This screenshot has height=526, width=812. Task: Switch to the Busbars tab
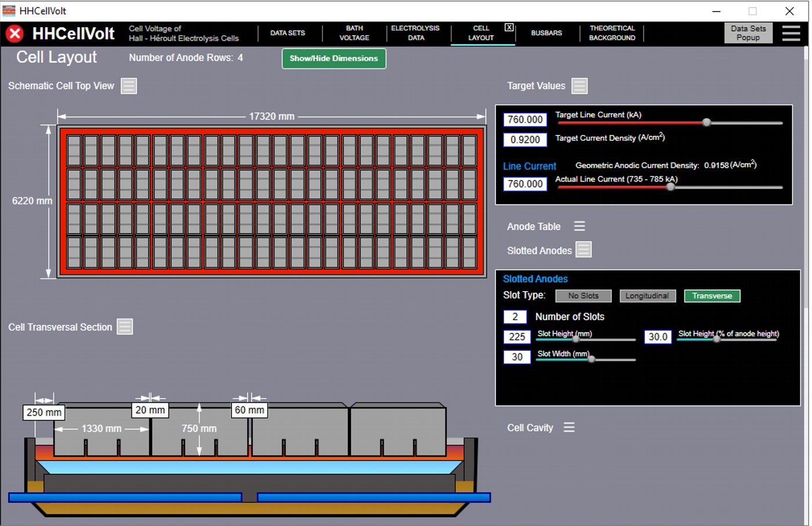click(546, 33)
